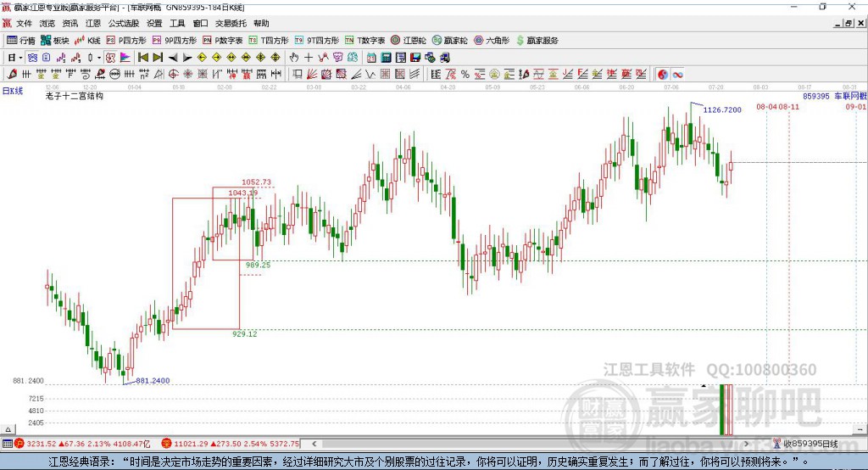Open the 六角形 hexagon tool
Viewport: 868px width, 470px height.
(x=492, y=41)
